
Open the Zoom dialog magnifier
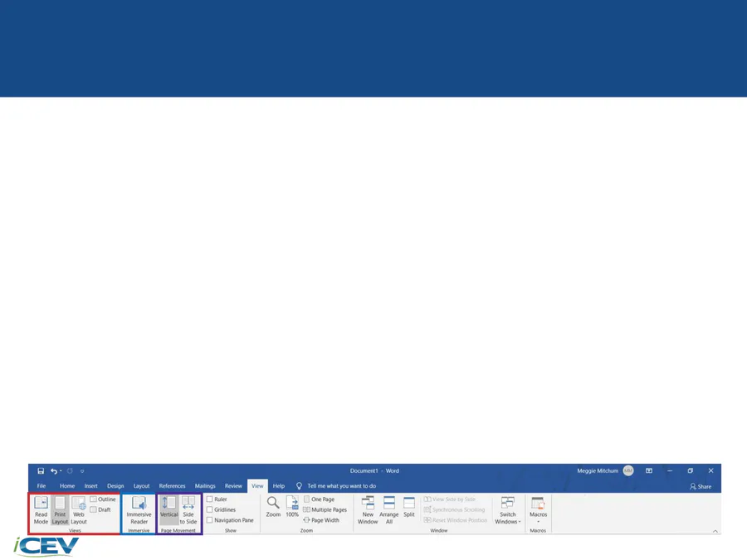273,507
